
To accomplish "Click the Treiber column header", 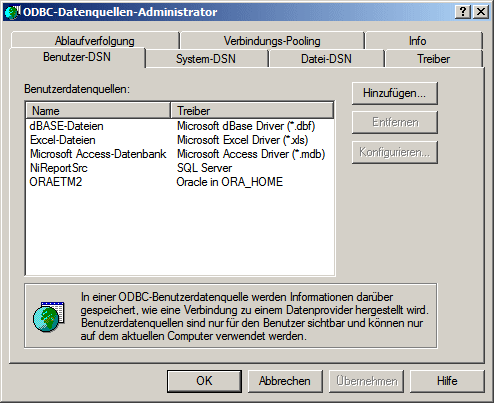I will [252, 111].
